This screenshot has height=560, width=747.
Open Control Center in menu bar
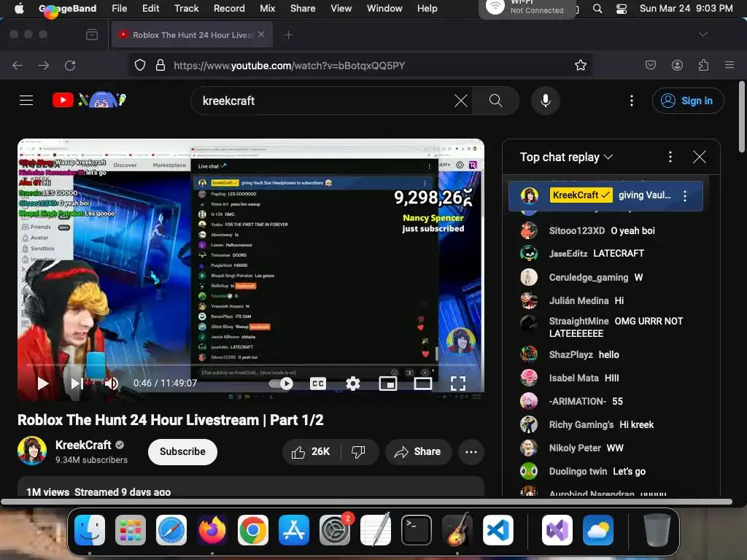click(x=622, y=9)
